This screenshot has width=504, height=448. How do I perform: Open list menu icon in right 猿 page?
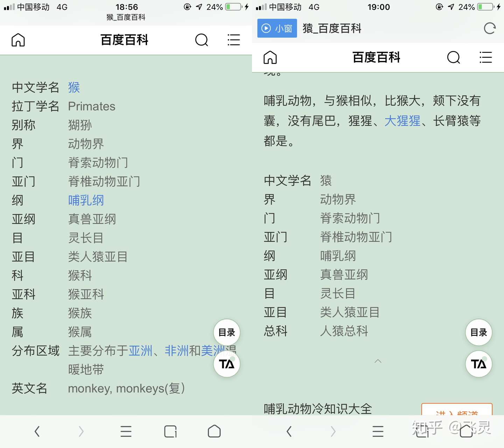point(485,57)
